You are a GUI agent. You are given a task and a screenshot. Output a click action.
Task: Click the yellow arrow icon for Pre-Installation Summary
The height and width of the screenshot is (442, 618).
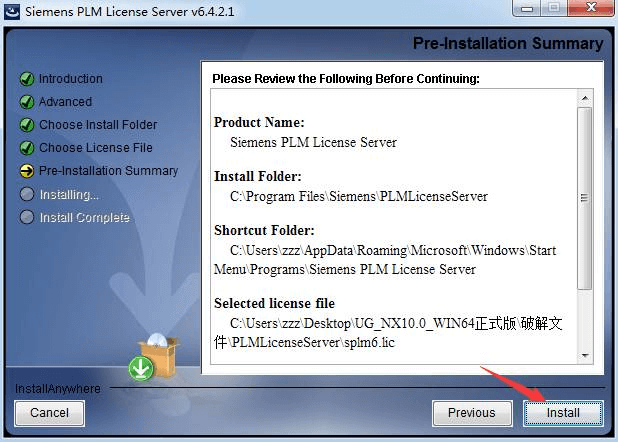(x=27, y=171)
